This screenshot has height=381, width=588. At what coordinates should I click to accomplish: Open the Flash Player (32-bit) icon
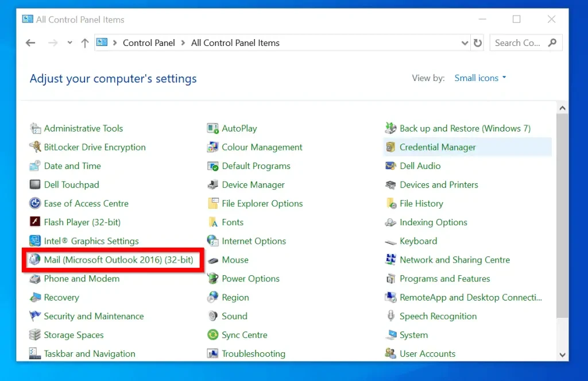pyautogui.click(x=35, y=222)
